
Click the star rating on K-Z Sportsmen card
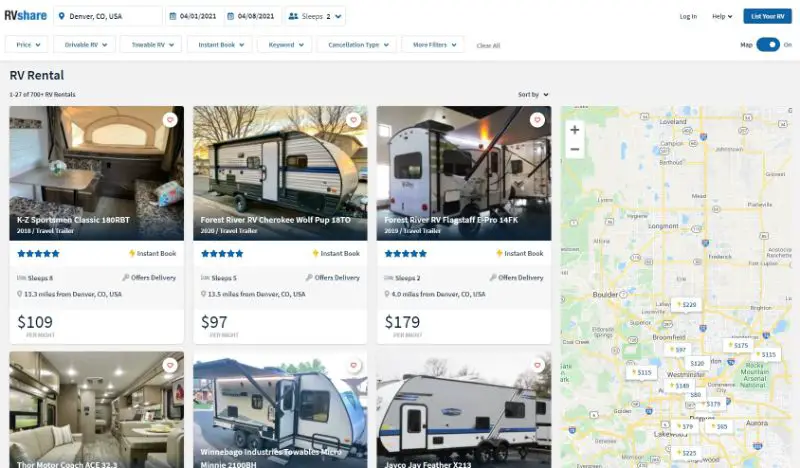[38, 254]
